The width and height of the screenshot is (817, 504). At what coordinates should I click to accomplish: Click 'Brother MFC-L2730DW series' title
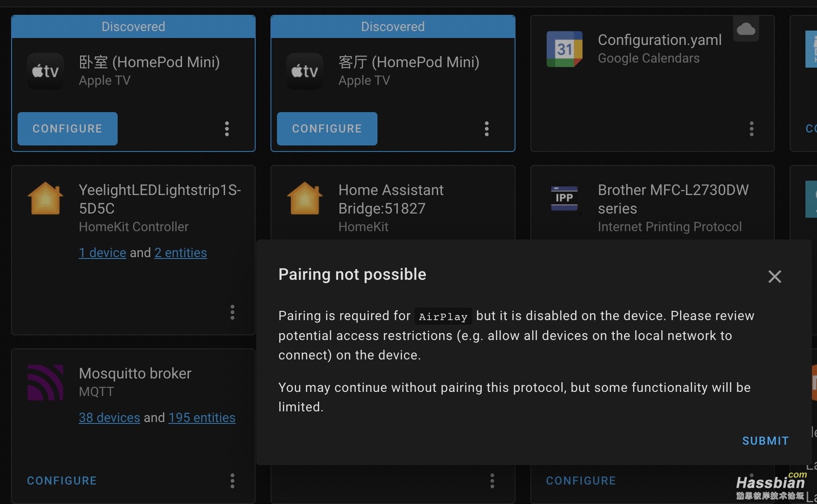[x=673, y=199]
